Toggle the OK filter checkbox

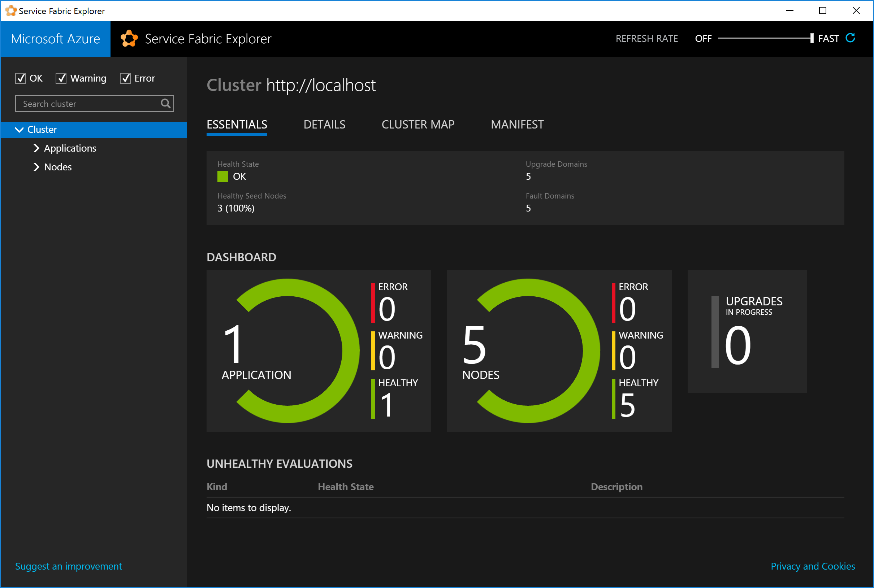click(20, 78)
